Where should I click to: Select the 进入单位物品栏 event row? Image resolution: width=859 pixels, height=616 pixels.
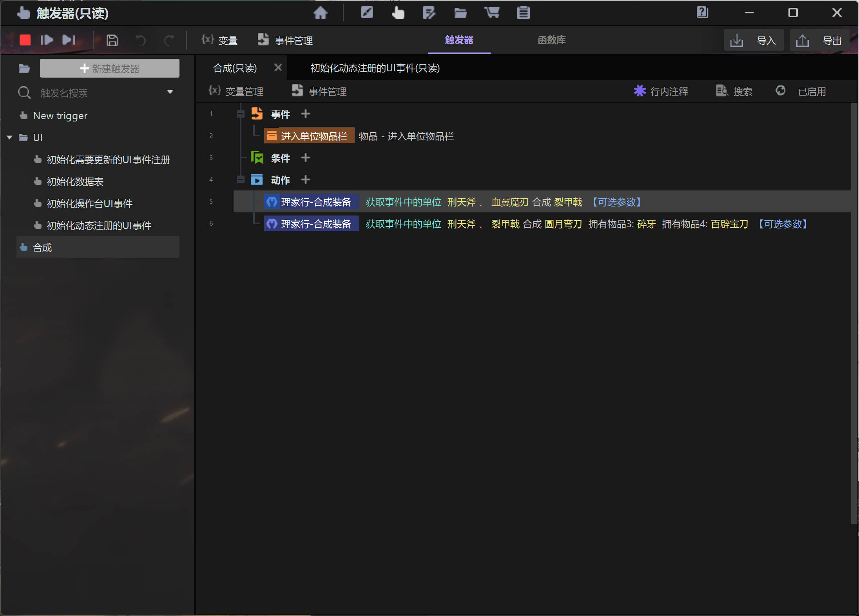tap(309, 136)
